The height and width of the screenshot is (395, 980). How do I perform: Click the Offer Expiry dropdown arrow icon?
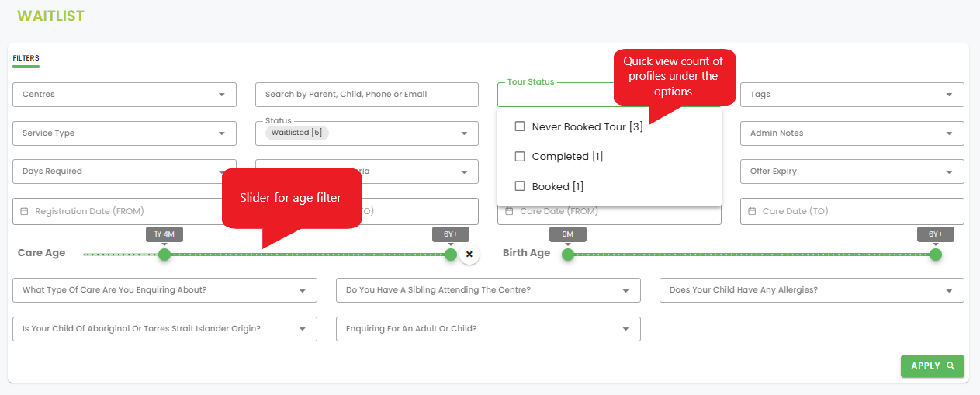pos(949,172)
